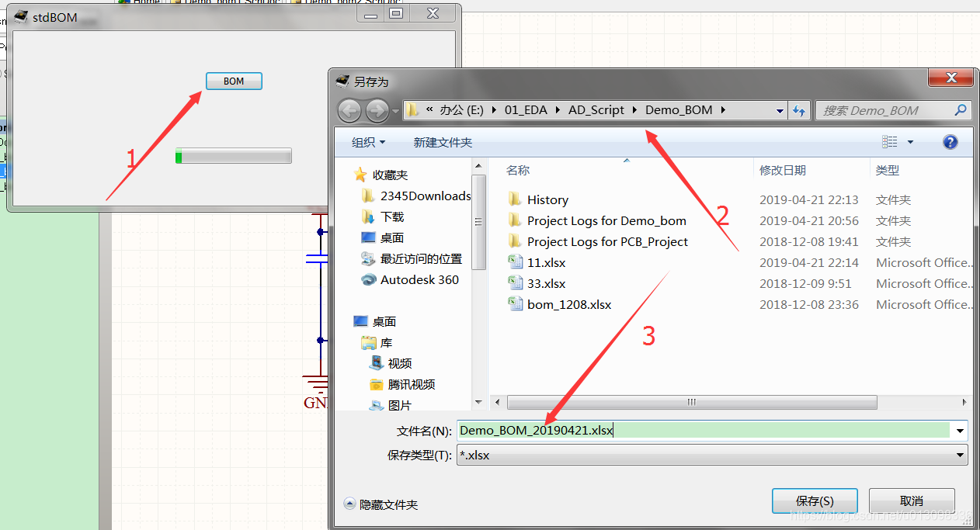Image resolution: width=980 pixels, height=530 pixels.
Task: Click the 取消 cancel button
Action: click(911, 501)
